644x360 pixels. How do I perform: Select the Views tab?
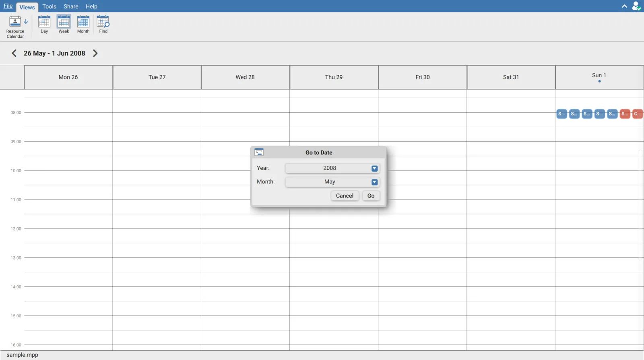(27, 7)
